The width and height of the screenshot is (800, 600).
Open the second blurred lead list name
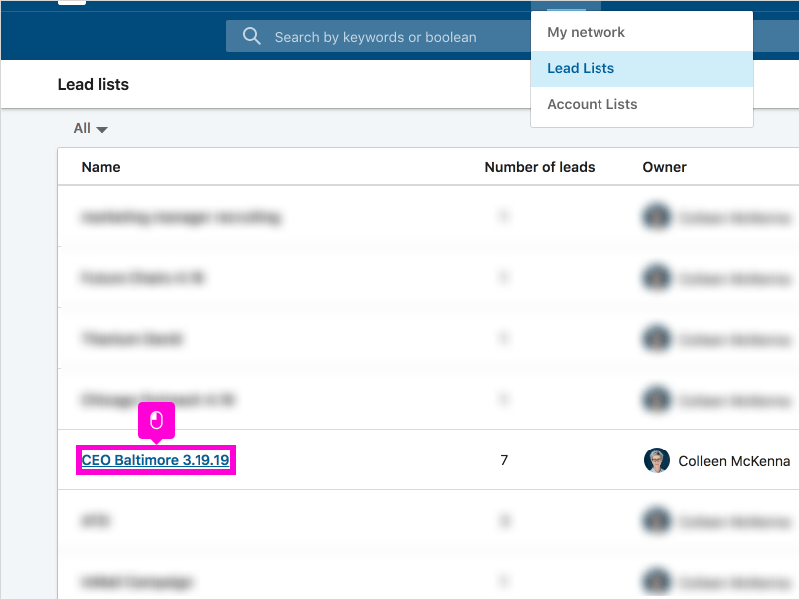(142, 278)
